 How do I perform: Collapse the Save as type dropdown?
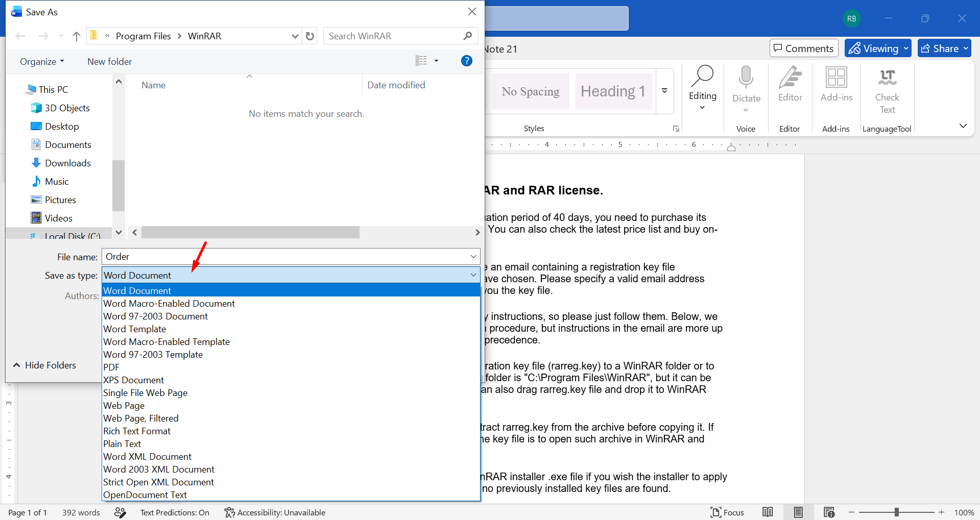[473, 275]
